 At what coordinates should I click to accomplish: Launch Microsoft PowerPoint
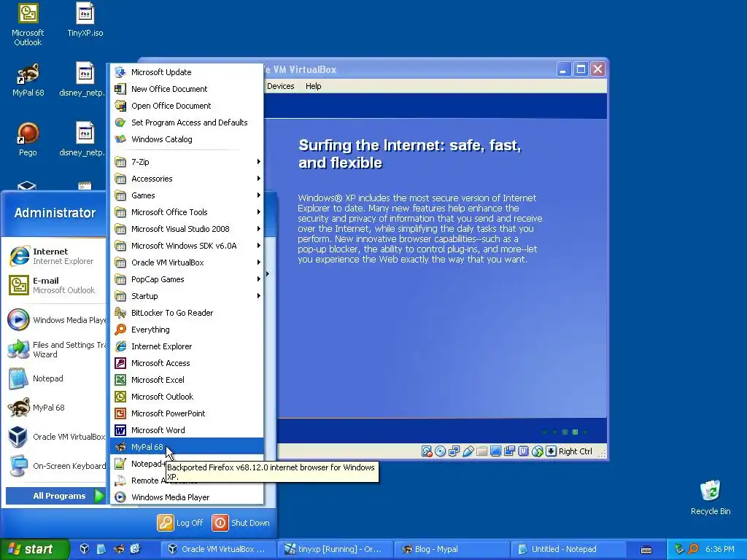pos(187,413)
